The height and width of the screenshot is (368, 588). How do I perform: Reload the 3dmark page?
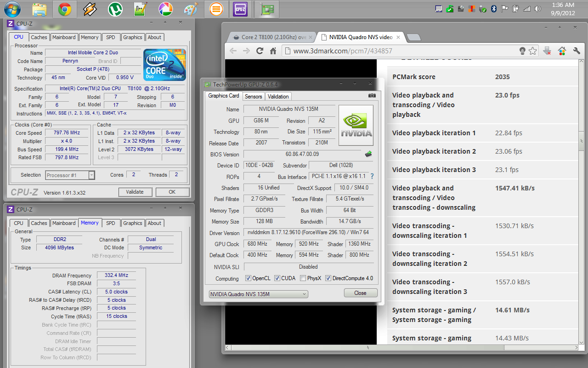[260, 51]
